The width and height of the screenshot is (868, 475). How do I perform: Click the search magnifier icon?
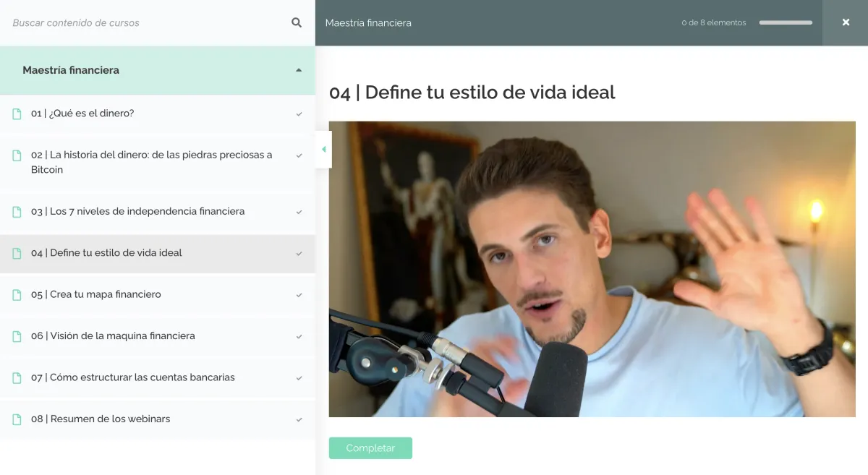[297, 22]
